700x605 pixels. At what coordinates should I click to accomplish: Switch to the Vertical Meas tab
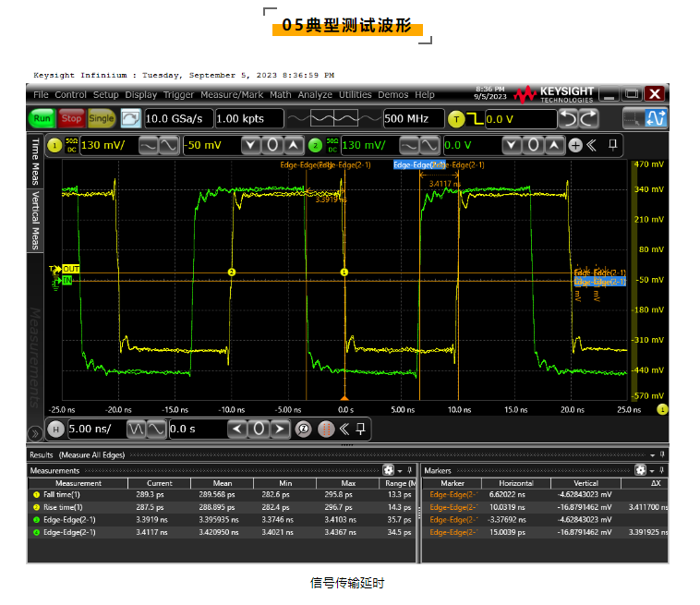tap(35, 220)
